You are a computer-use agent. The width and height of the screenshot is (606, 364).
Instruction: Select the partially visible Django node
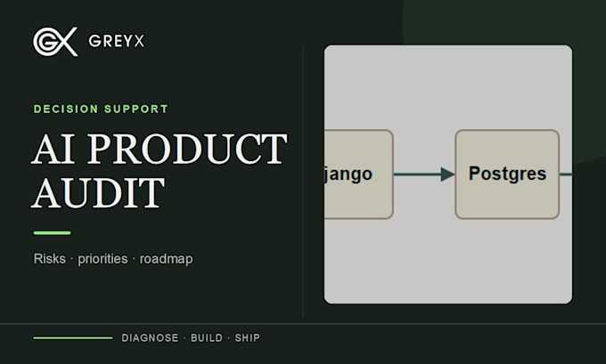point(358,174)
